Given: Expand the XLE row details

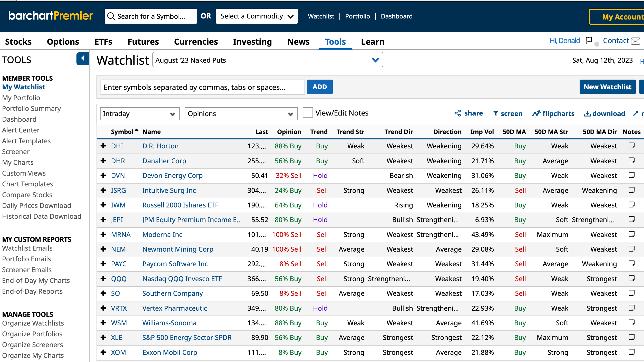Looking at the screenshot, I should pyautogui.click(x=103, y=337).
